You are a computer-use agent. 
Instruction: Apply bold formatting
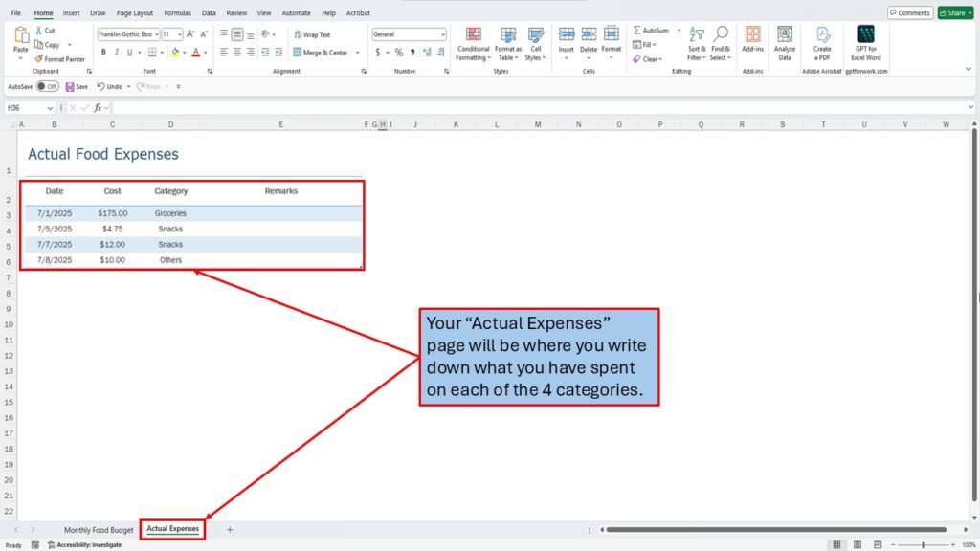click(102, 53)
